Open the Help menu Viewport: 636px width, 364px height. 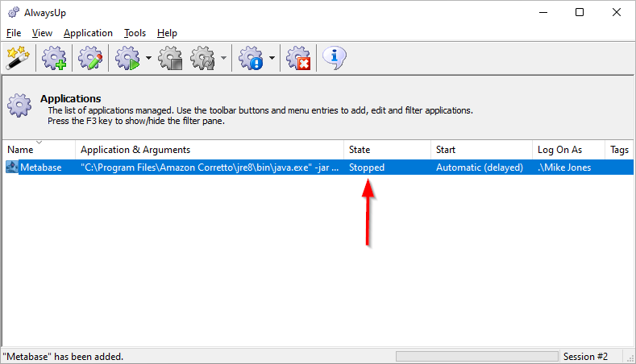tap(167, 33)
